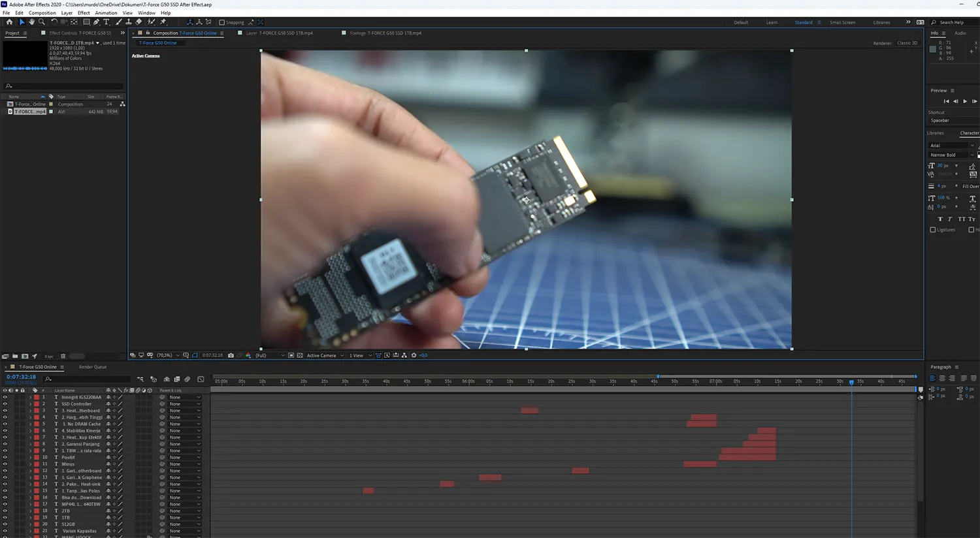Viewport: 980px width, 538px height.
Task: Select the Pen tool
Action: pos(95,22)
